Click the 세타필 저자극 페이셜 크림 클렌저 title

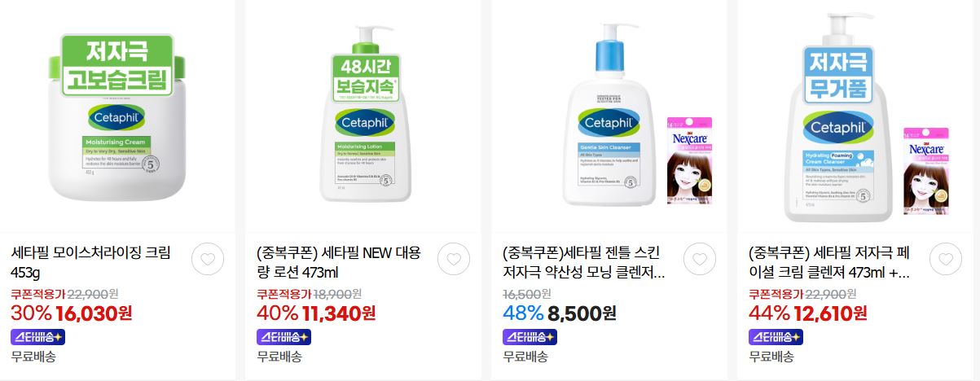point(829,262)
